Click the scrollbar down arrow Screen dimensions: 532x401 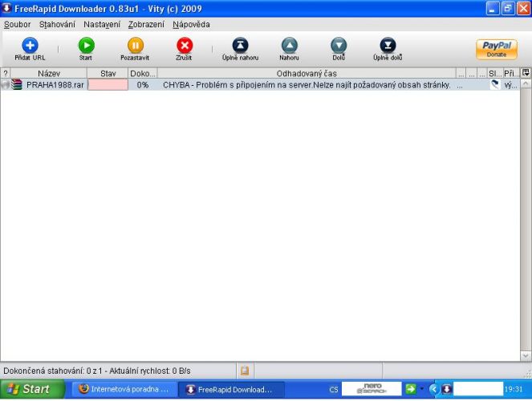[526, 355]
